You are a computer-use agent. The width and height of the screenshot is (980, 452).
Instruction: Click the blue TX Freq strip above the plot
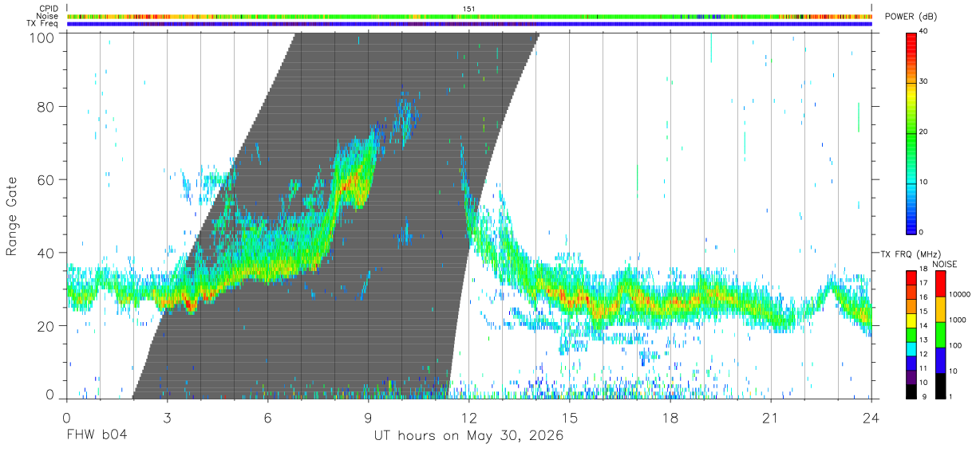[469, 24]
